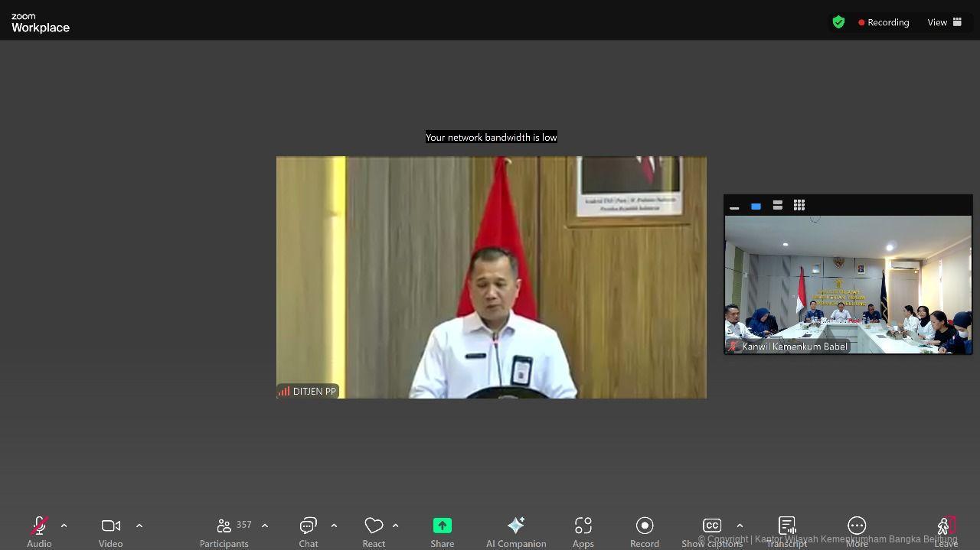Screen dimensions: 980x550
Task: Leave the meeting
Action: (946, 526)
